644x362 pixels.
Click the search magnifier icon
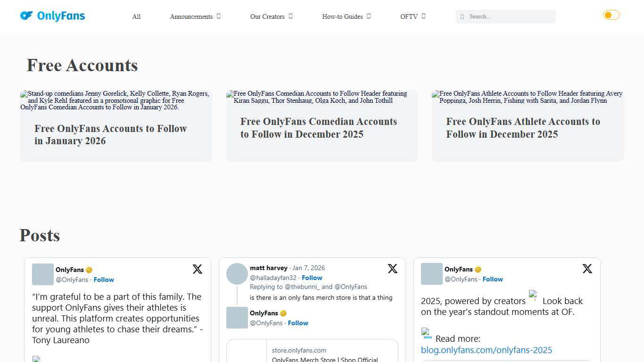click(462, 17)
